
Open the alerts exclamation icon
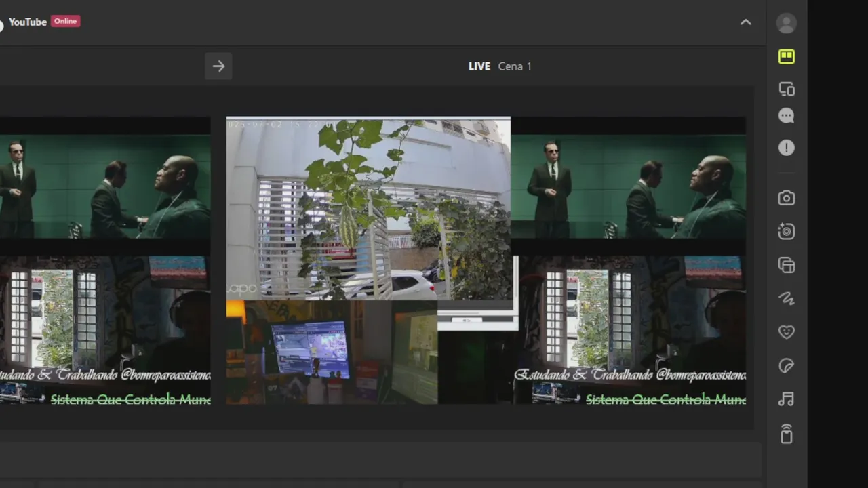click(787, 148)
